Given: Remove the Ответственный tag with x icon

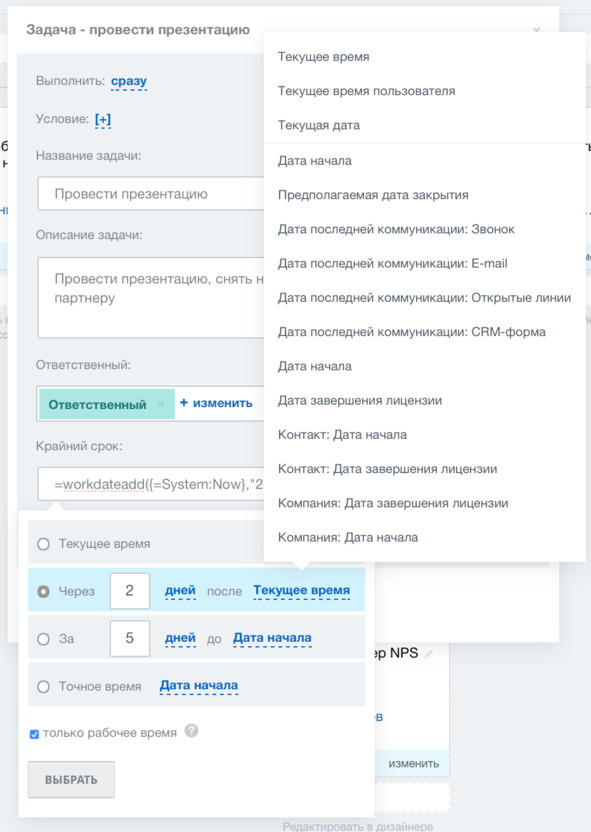Looking at the screenshot, I should [x=161, y=404].
